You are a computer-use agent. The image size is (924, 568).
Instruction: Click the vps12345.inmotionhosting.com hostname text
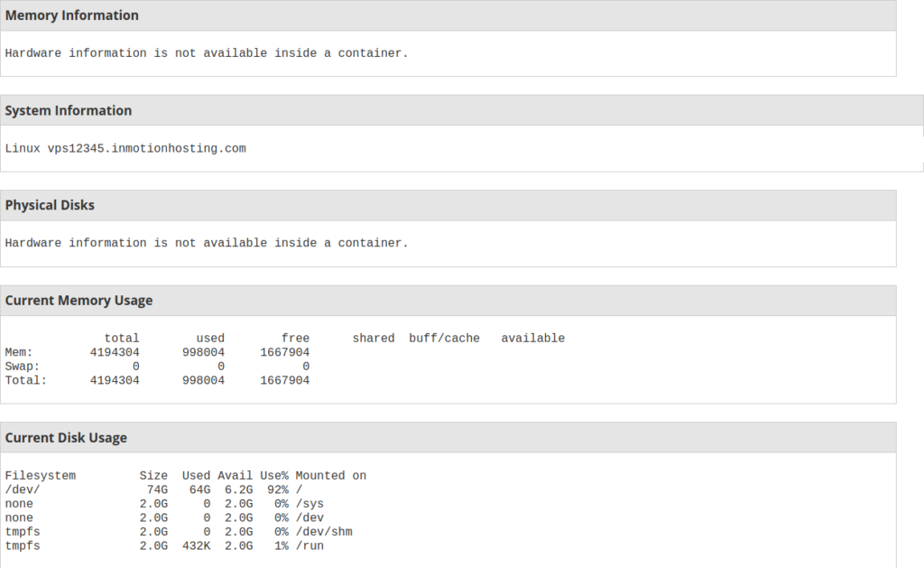point(146,148)
